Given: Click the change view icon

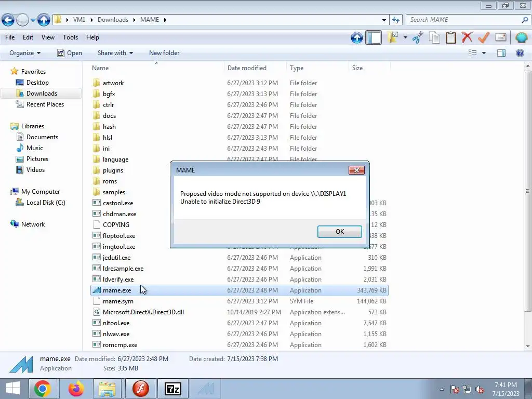Looking at the screenshot, I should 473,53.
